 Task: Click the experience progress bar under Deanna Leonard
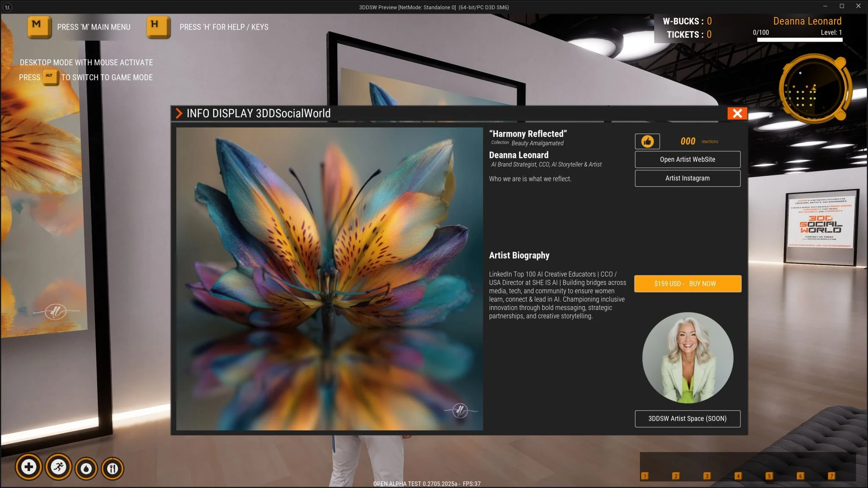[x=799, y=40]
